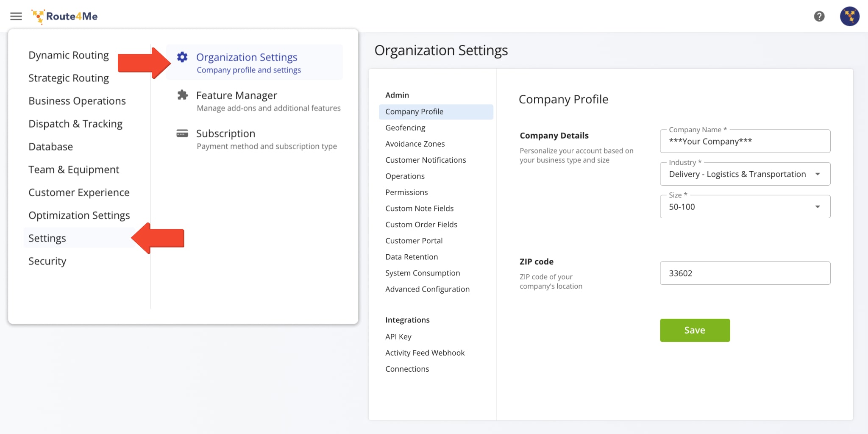Open the user profile avatar
This screenshot has height=434, width=868.
click(x=849, y=16)
